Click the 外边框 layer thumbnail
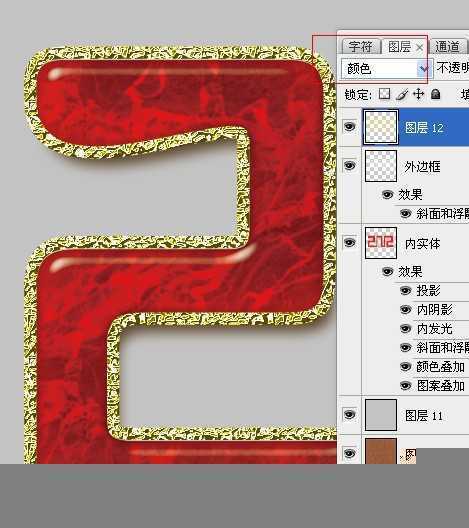Viewport: 469px width, 528px height. [381, 166]
